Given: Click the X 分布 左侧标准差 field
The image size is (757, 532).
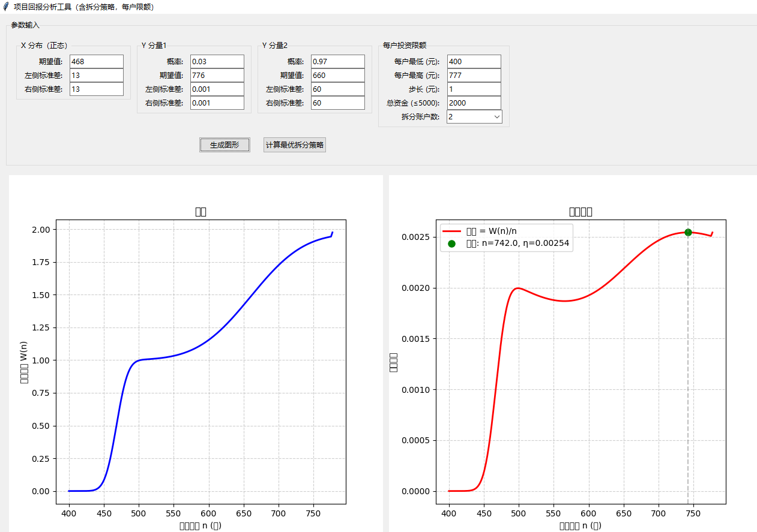Looking at the screenshot, I should [x=97, y=76].
